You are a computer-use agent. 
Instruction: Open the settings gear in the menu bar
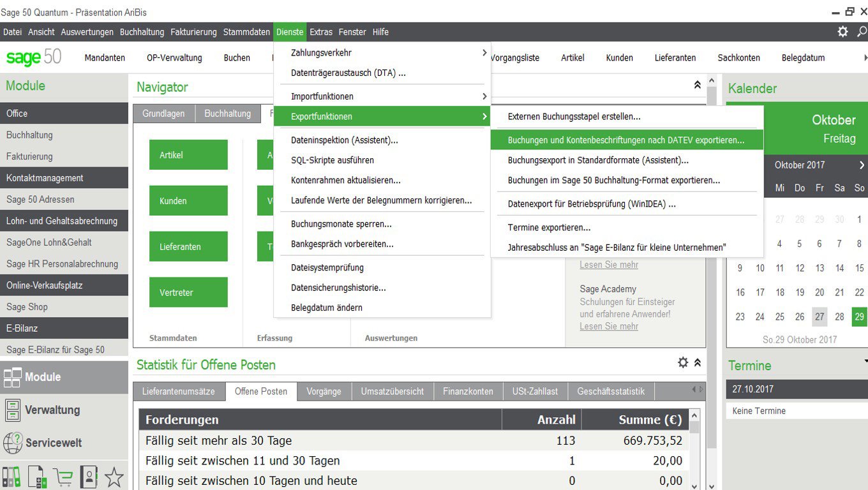coord(842,32)
